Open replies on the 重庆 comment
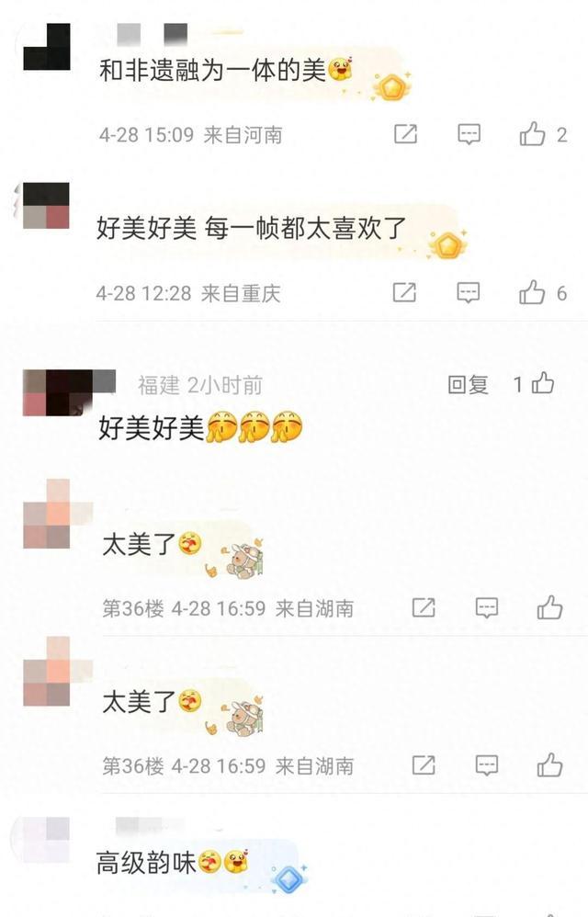This screenshot has height=917, width=588. 469,292
